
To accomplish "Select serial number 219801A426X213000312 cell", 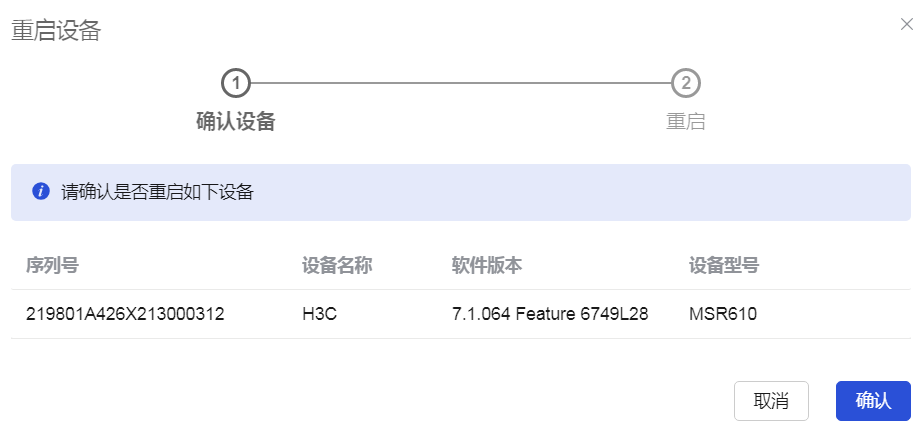I will tap(125, 314).
